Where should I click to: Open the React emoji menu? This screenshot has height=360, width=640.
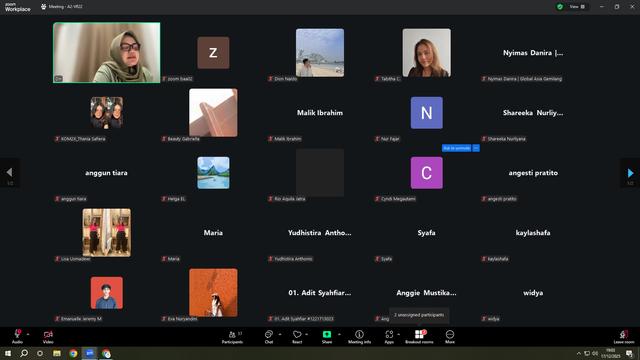pyautogui.click(x=297, y=337)
